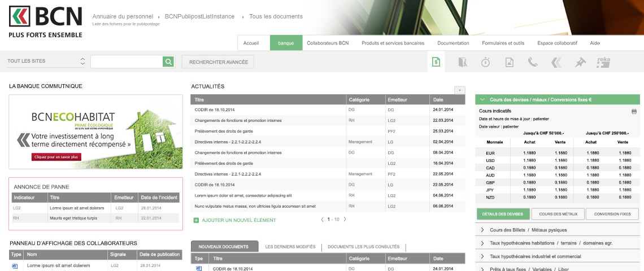Select Détails des devises button
The width and height of the screenshot is (644, 271).
502,214
